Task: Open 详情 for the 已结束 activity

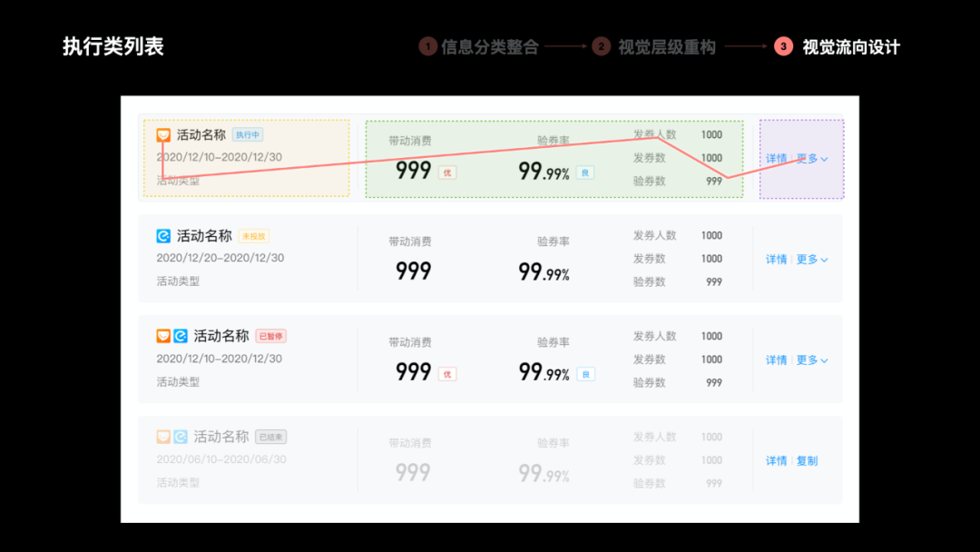Action: click(776, 460)
